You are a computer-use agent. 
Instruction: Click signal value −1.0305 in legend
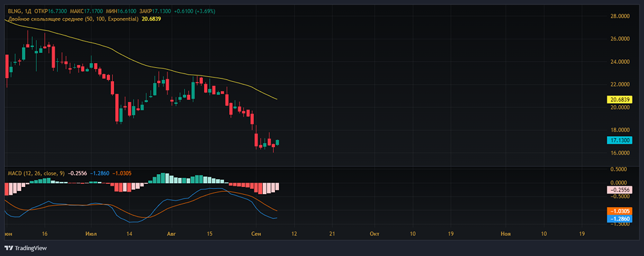(x=121, y=173)
